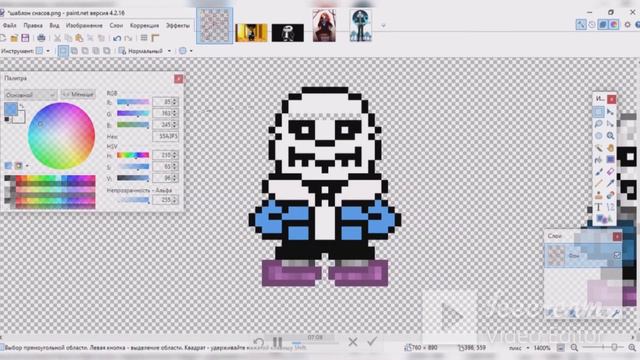Click the reset black-and-white colors icon
This screenshot has width=640, height=360.
(7, 120)
